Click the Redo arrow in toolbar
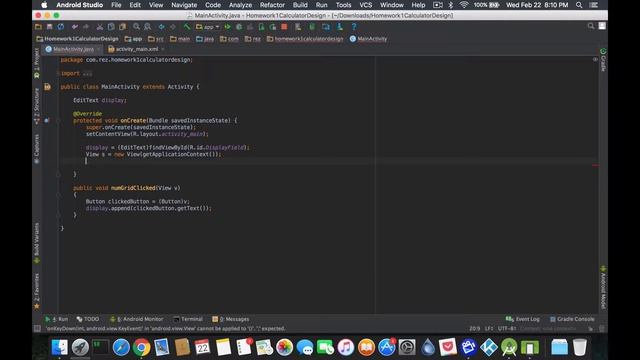This screenshot has height=360, width=640. point(86,27)
